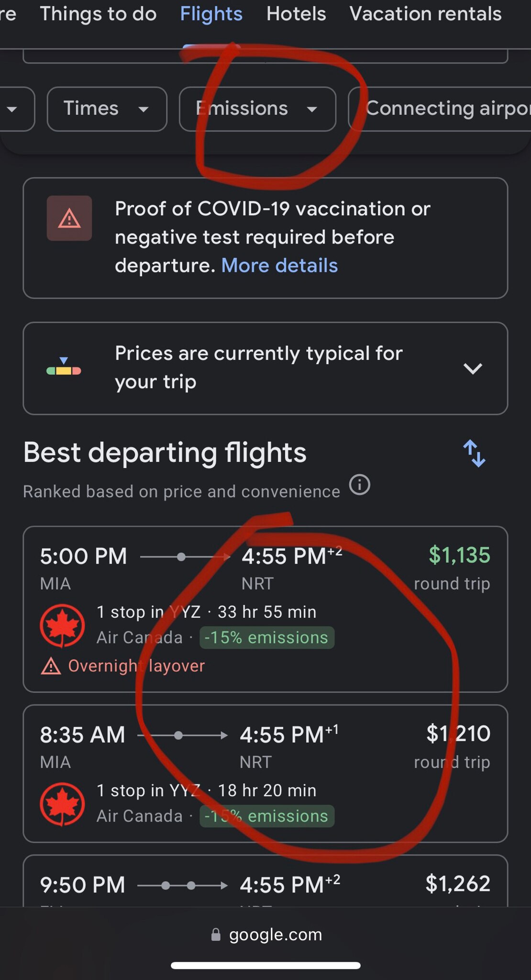The width and height of the screenshot is (531, 980).
Task: Open the More details link
Action: 279,266
